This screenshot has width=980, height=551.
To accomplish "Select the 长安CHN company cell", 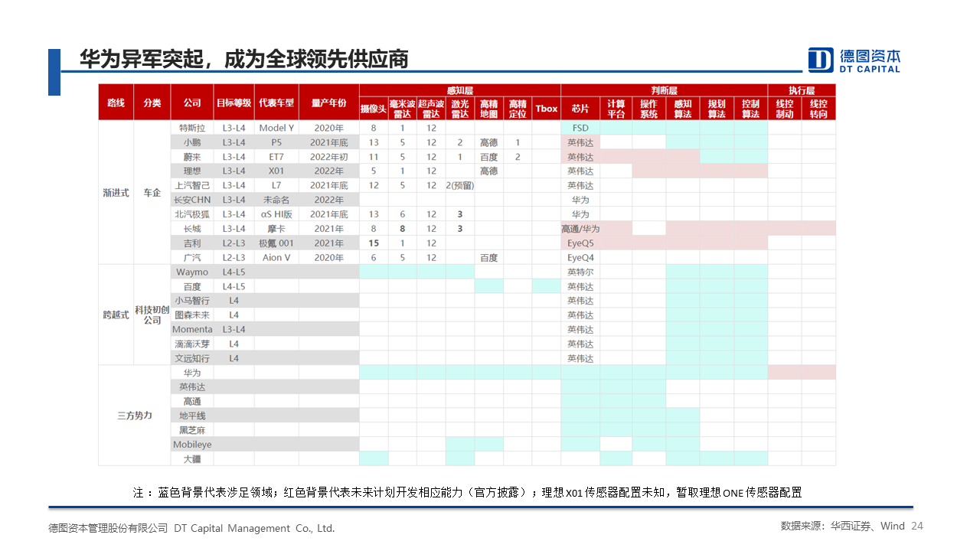I will 192,200.
